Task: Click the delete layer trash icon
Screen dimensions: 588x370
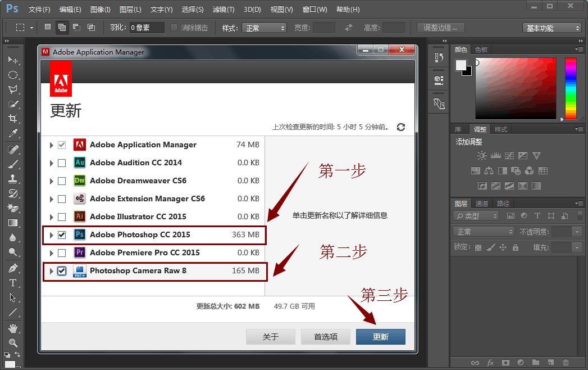Action: click(566, 363)
